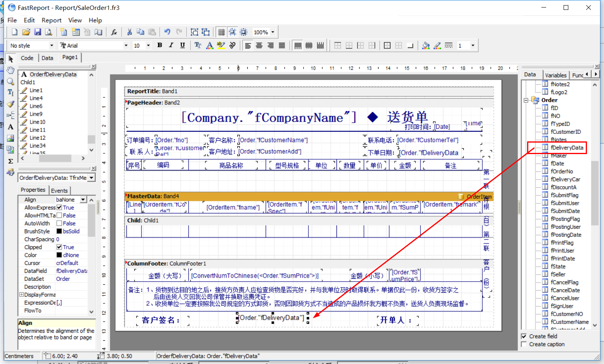The image size is (604, 364).
Task: Open print preview from toolbar
Action: tap(48, 32)
